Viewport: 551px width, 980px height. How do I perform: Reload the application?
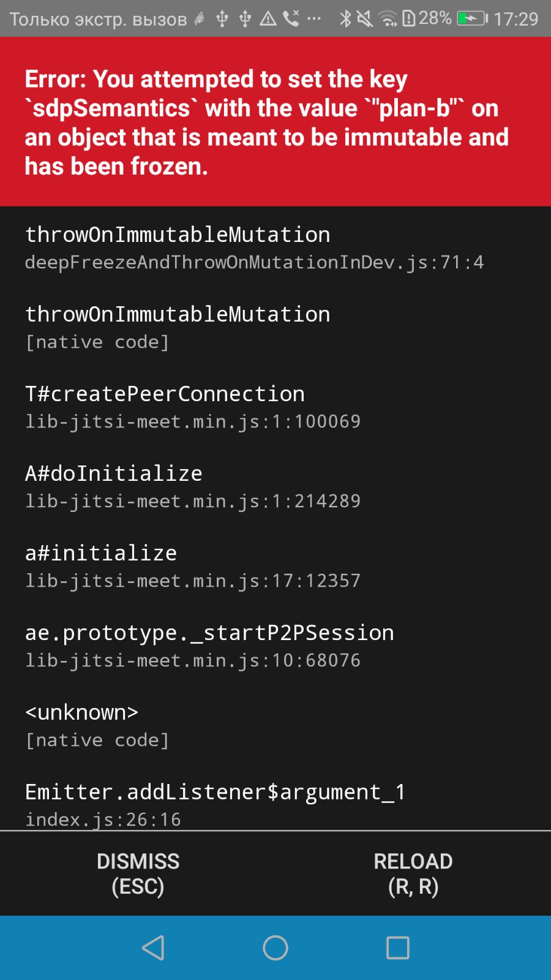click(413, 873)
